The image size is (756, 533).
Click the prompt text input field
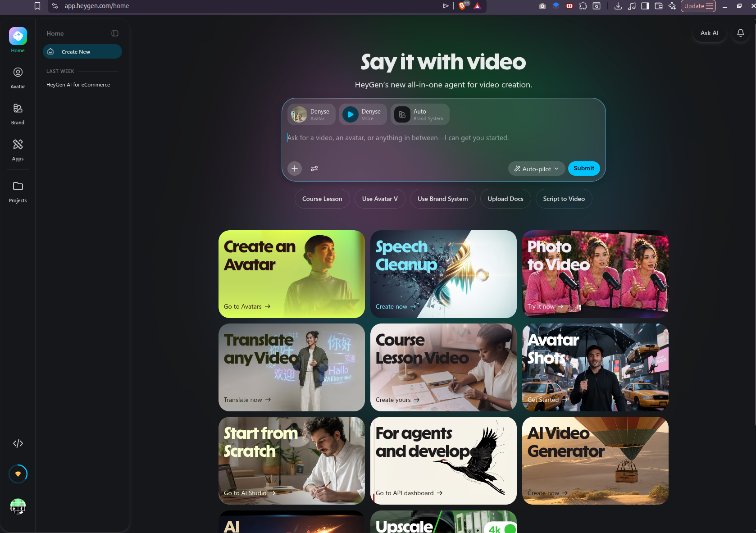[443, 138]
